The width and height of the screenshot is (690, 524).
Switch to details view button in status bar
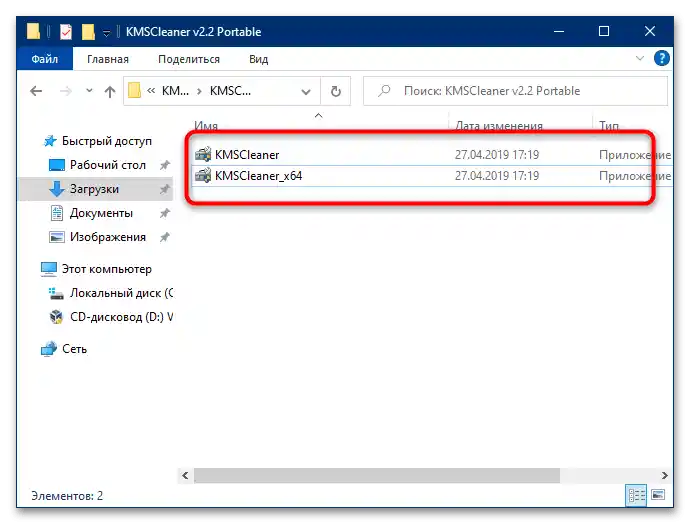(x=636, y=496)
